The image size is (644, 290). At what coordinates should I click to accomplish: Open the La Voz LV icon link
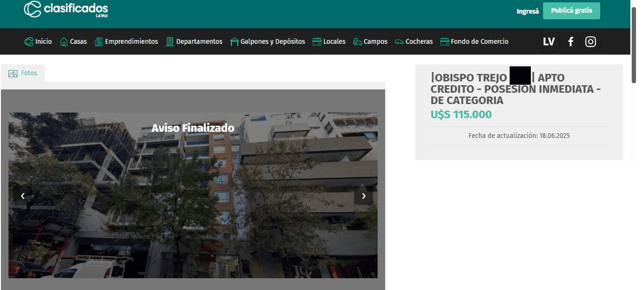(x=548, y=42)
